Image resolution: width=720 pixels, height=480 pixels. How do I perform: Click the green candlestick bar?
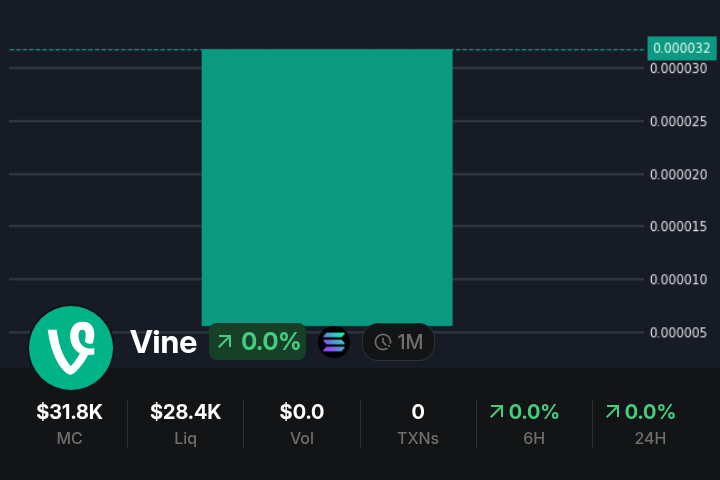[x=327, y=187]
